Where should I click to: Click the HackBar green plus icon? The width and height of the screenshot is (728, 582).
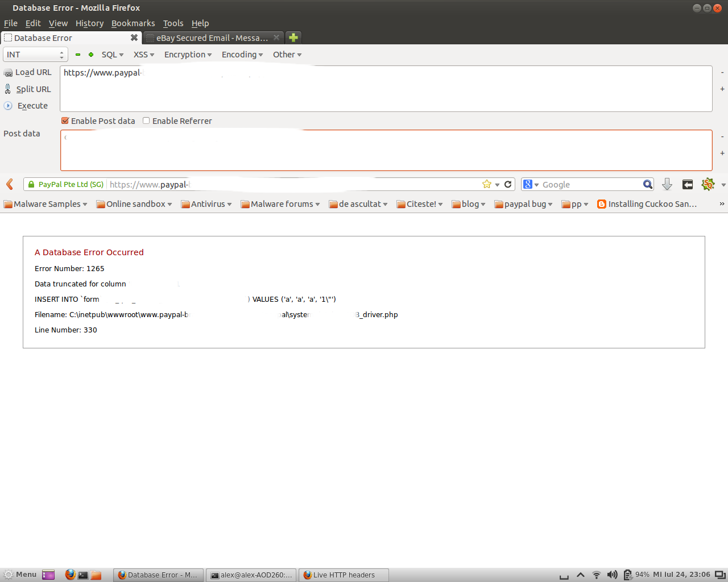click(91, 55)
